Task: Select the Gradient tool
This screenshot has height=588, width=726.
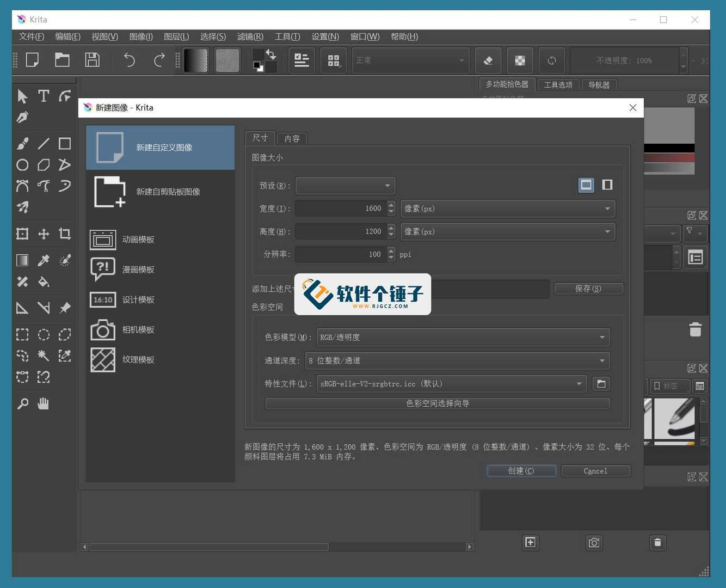Action: coord(22,260)
